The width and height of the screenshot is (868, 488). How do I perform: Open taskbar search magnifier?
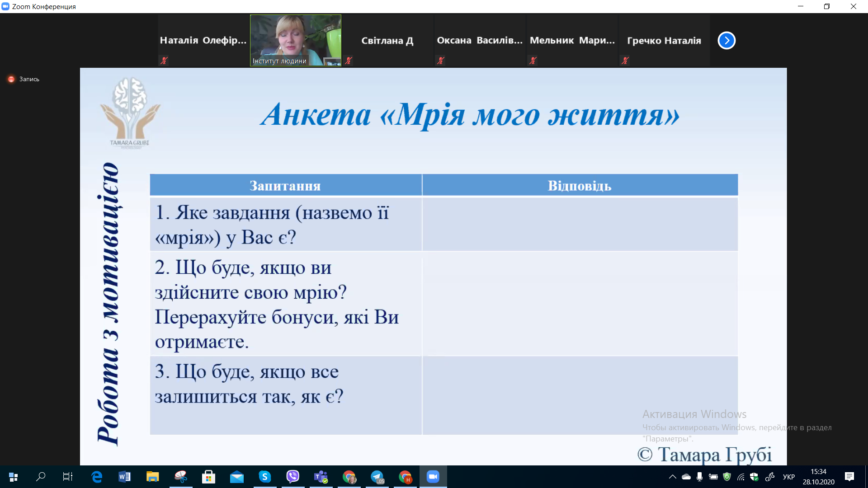pos(41,477)
